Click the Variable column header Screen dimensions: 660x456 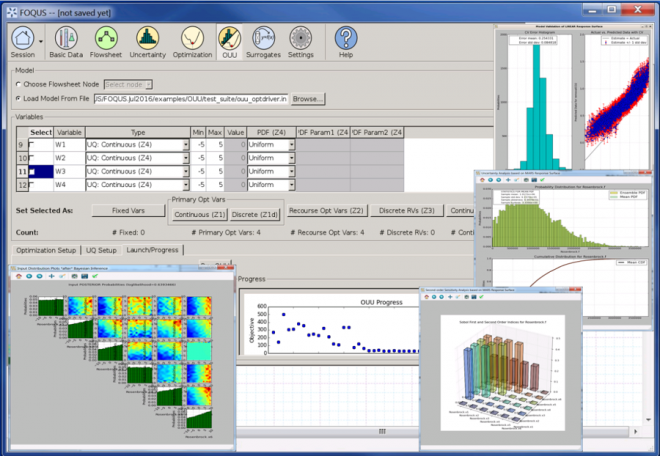[69, 132]
